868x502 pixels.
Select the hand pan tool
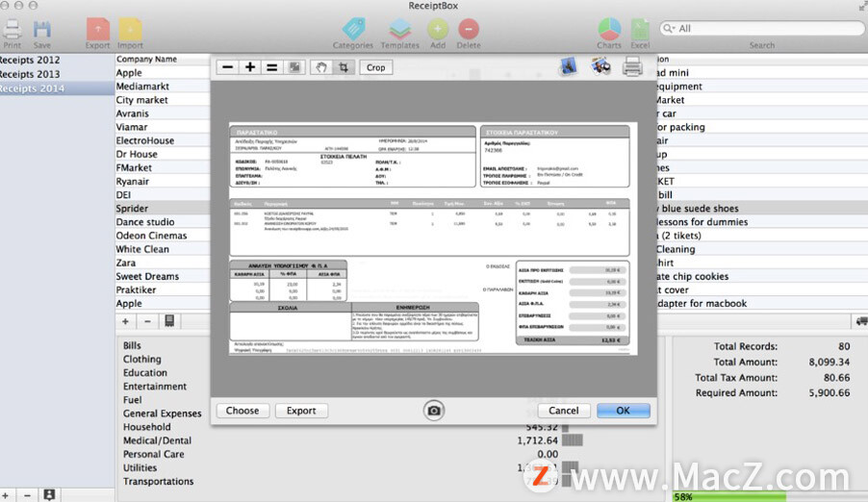pyautogui.click(x=321, y=67)
